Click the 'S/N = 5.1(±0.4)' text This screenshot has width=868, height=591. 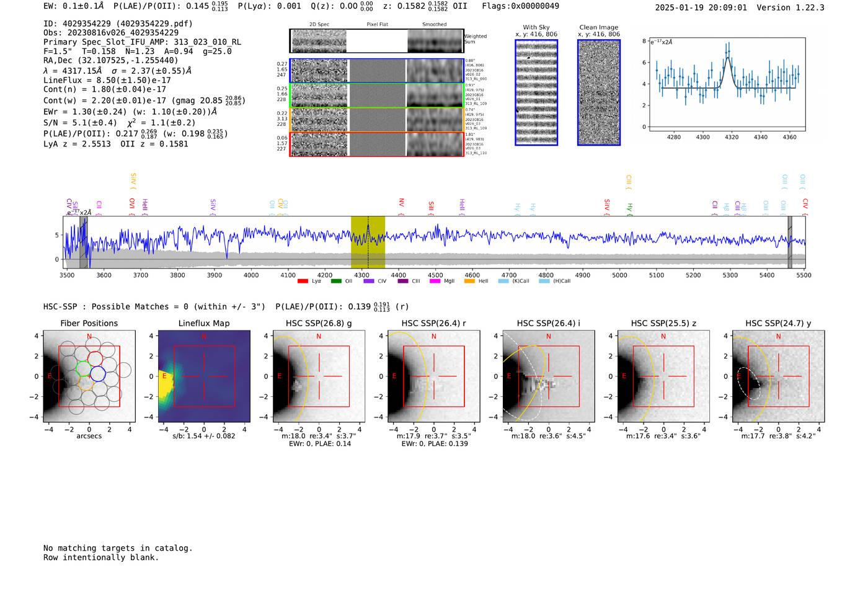tap(80, 123)
